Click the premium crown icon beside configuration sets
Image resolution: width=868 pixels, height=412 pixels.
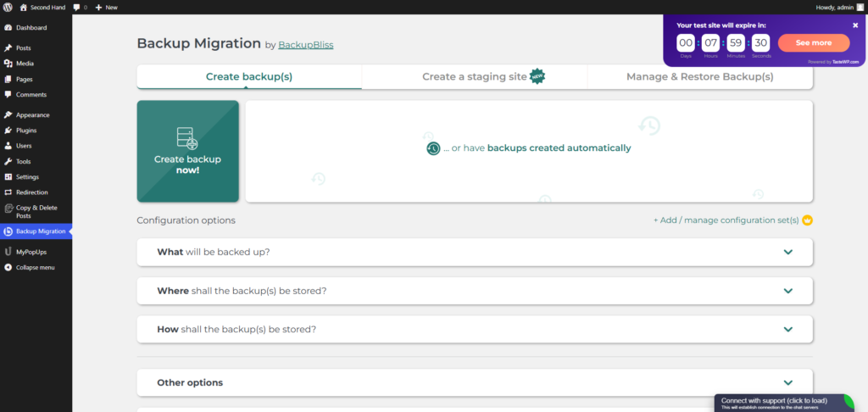pos(807,220)
